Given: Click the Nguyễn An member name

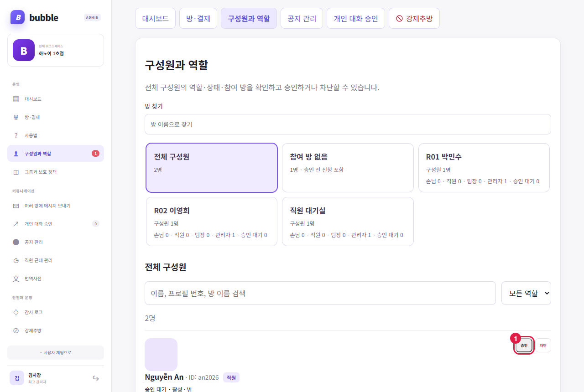Looking at the screenshot, I should (164, 377).
